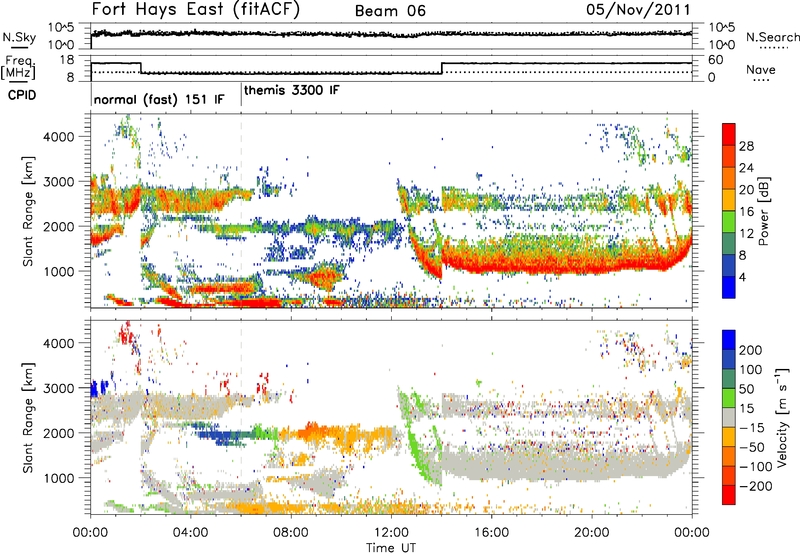800x554 pixels.
Task: Click the Slant Range [km] label of the power panel
Action: tap(28, 211)
